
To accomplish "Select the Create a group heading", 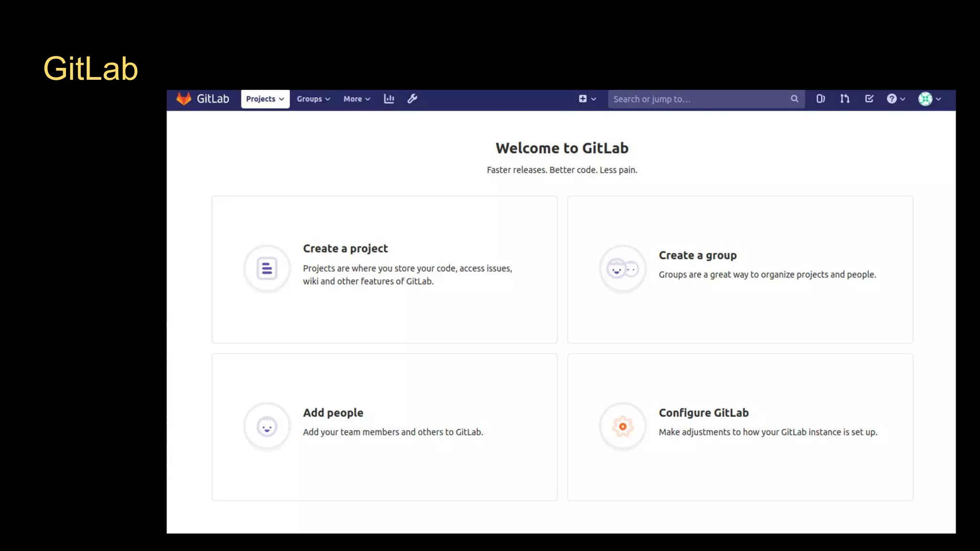I will click(x=698, y=255).
